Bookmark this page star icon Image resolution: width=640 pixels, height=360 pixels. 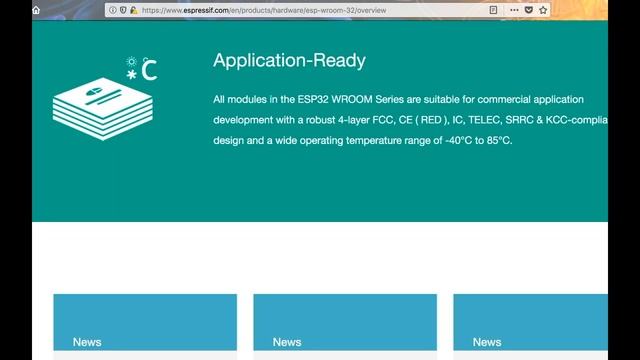tap(543, 10)
